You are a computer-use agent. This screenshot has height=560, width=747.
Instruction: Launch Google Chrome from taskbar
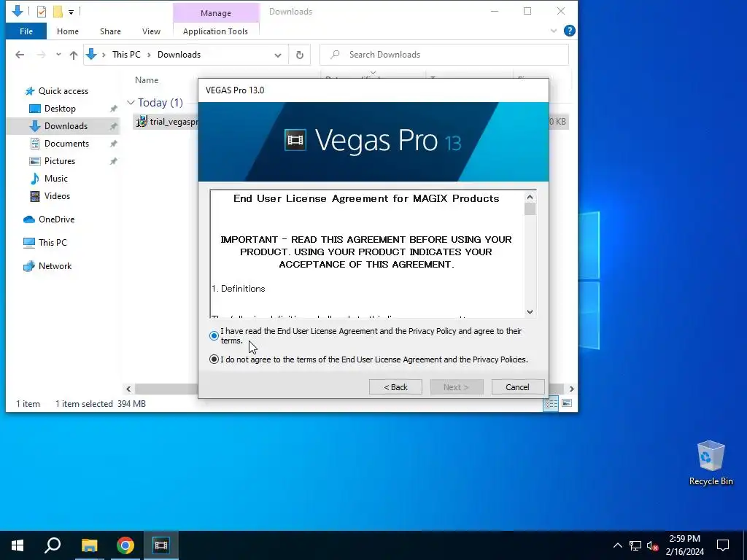click(125, 545)
